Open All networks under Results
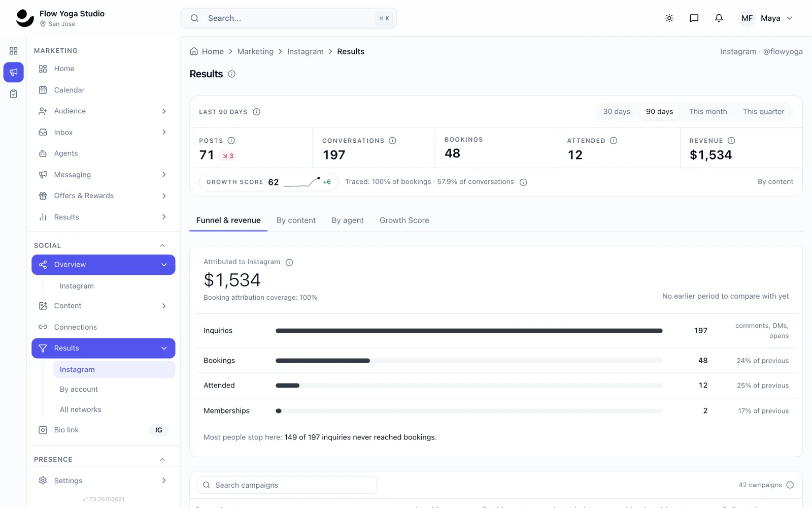Viewport: 812px width, 508px height. click(80, 410)
